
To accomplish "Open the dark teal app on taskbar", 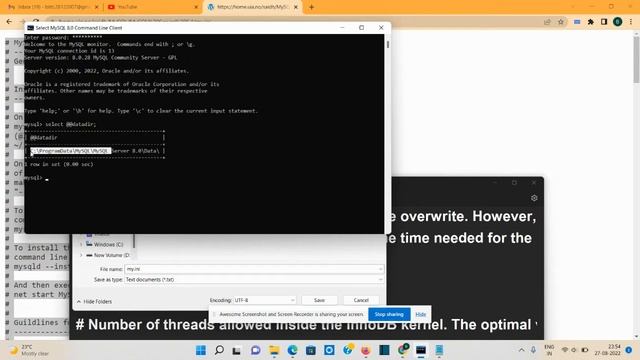I will [x=384, y=350].
